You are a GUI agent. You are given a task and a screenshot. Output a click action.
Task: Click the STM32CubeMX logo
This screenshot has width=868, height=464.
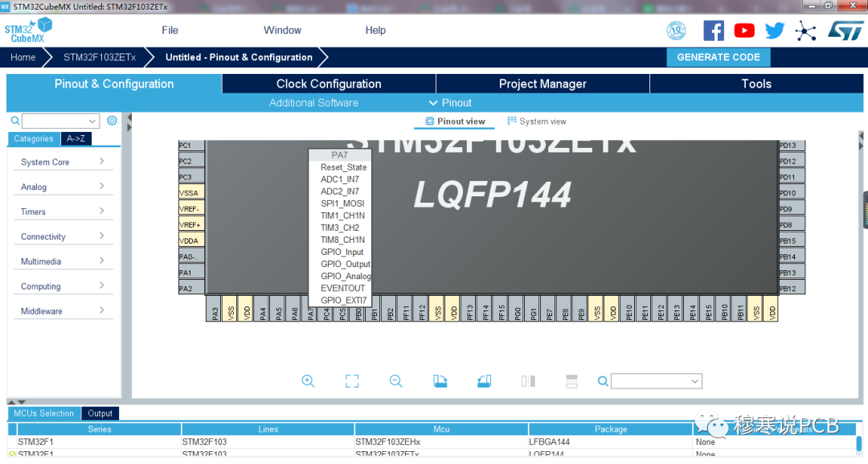(28, 31)
